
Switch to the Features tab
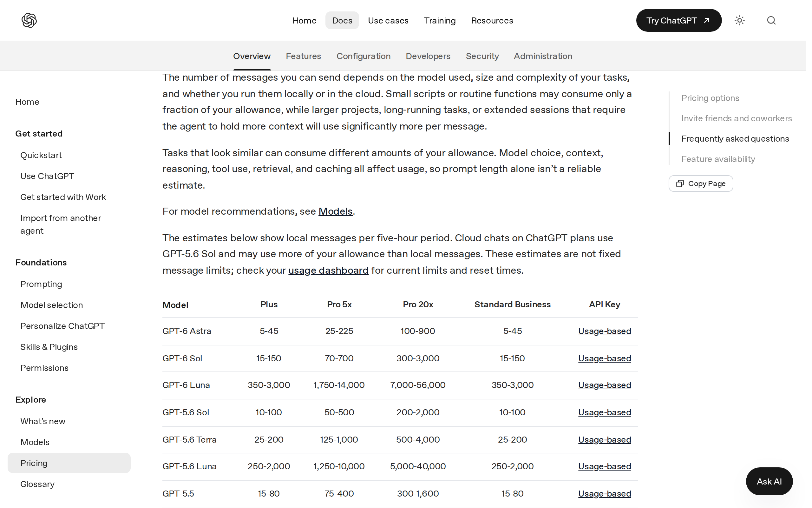[303, 56]
